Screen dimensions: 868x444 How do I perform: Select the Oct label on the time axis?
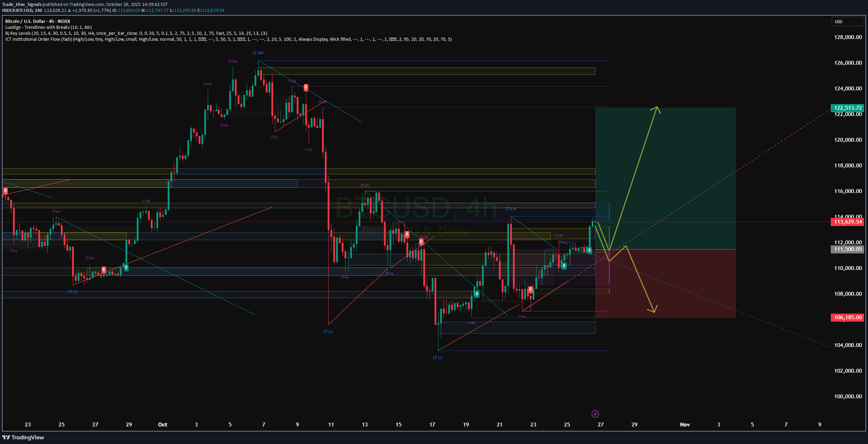[x=162, y=424]
